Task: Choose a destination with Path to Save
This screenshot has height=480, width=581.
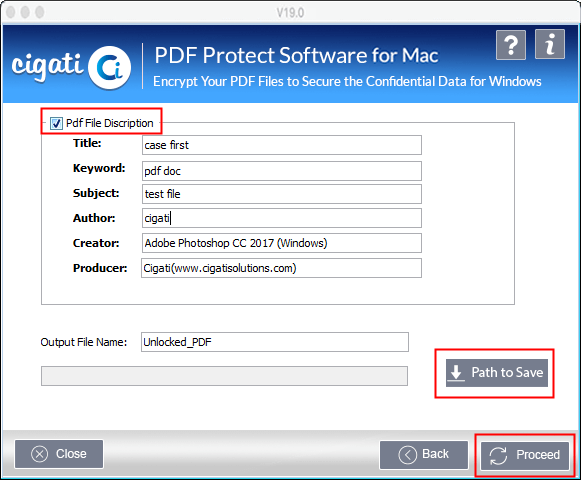Action: click(x=497, y=373)
